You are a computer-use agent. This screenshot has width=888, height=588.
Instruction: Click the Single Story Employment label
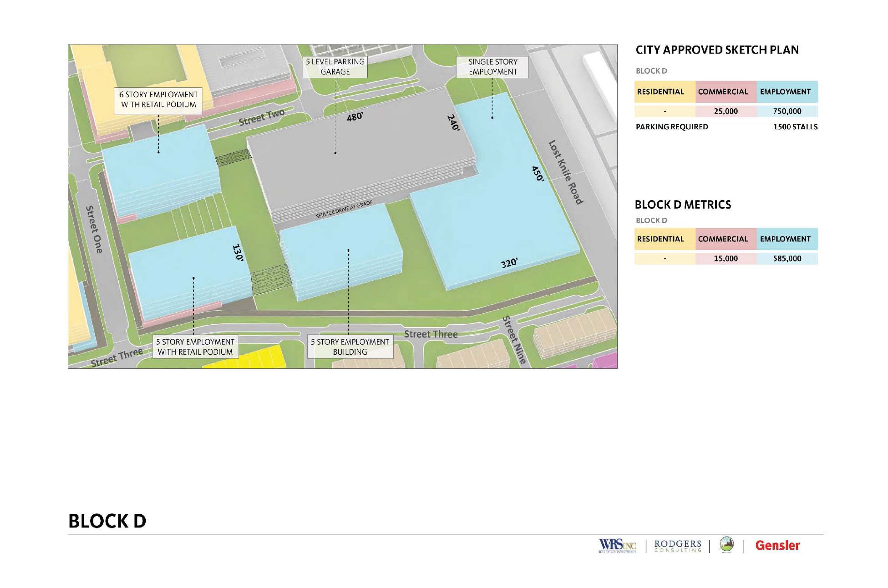point(493,67)
